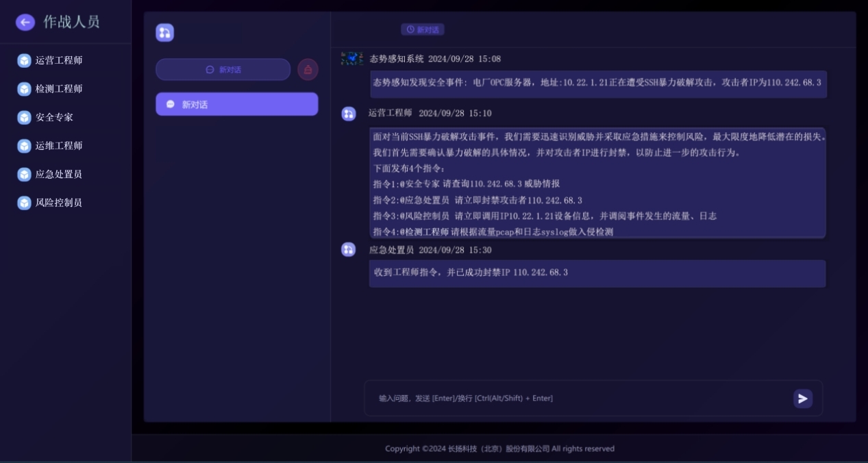Click the 新对话 button above the chat

(x=423, y=29)
